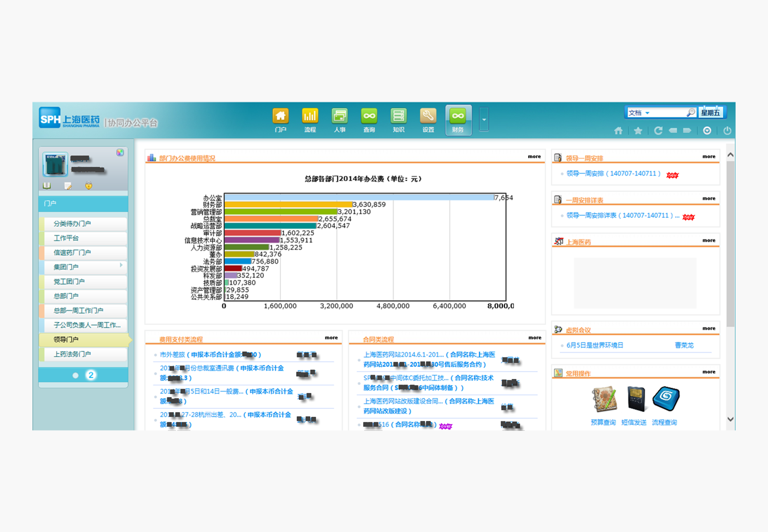Select the first sidebar page dot
The height and width of the screenshot is (532, 768).
(x=75, y=375)
